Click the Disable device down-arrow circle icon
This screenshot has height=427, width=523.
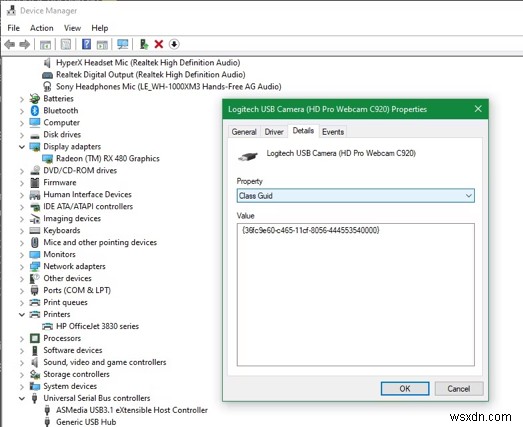[x=174, y=44]
